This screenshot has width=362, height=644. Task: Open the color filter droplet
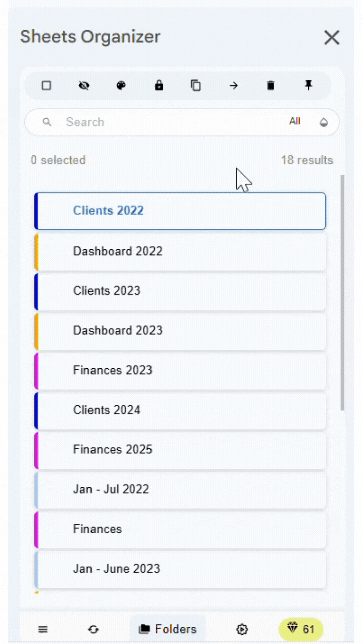click(x=323, y=122)
